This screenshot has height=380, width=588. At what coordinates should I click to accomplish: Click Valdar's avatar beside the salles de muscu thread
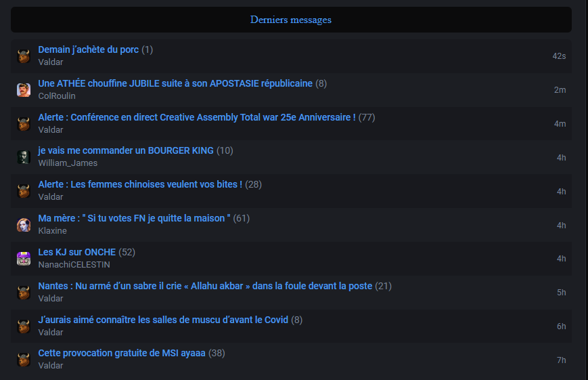(x=24, y=326)
